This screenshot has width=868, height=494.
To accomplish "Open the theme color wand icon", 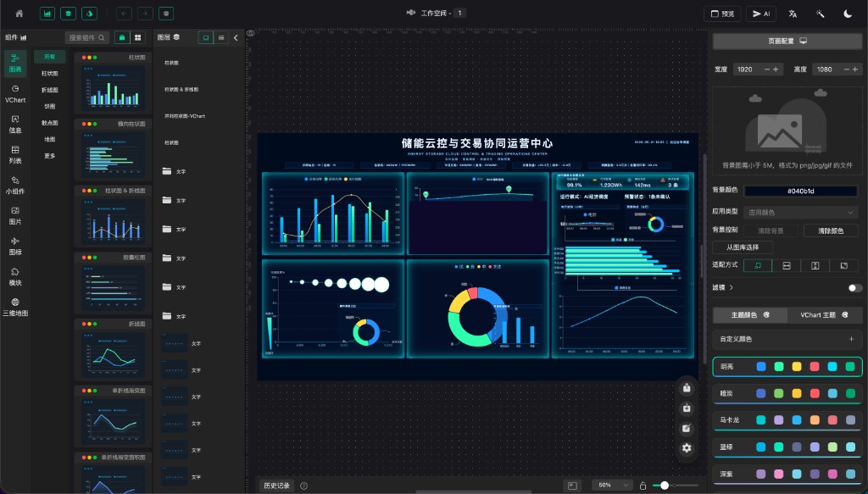I will 821,14.
